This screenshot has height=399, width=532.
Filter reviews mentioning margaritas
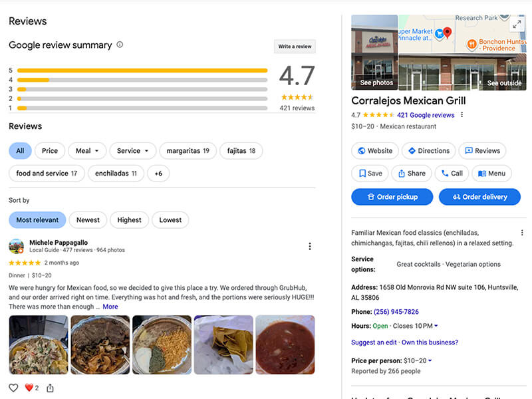point(188,151)
